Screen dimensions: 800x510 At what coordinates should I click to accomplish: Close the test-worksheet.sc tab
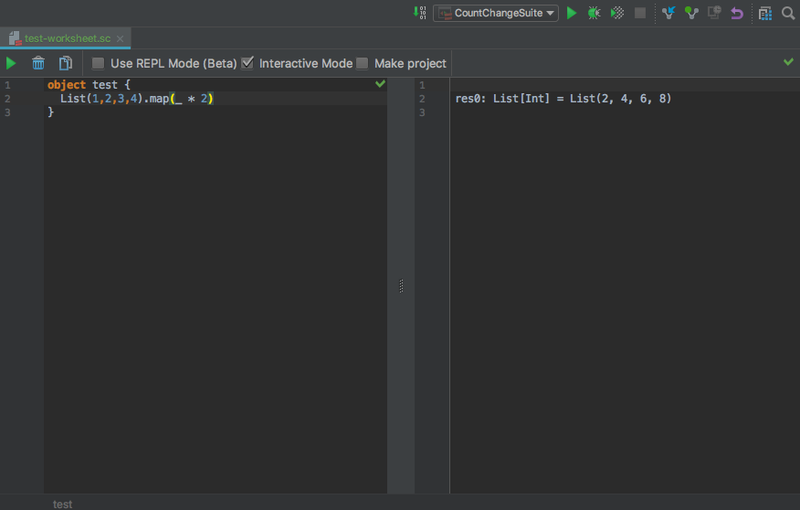coord(120,39)
